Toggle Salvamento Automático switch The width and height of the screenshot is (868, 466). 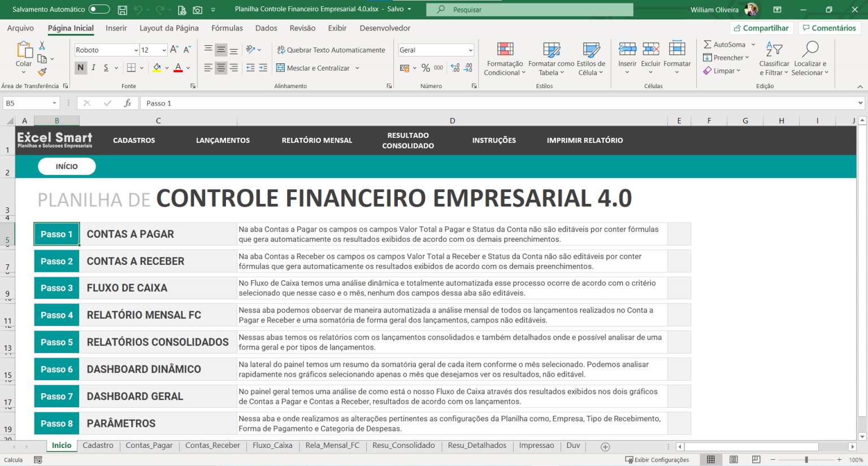(x=99, y=9)
